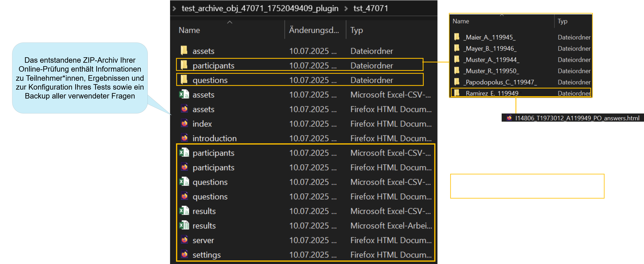Open test_archive_obj_47071_1752049409_plugin breadcrumb
This screenshot has height=264, width=644.
click(x=260, y=8)
